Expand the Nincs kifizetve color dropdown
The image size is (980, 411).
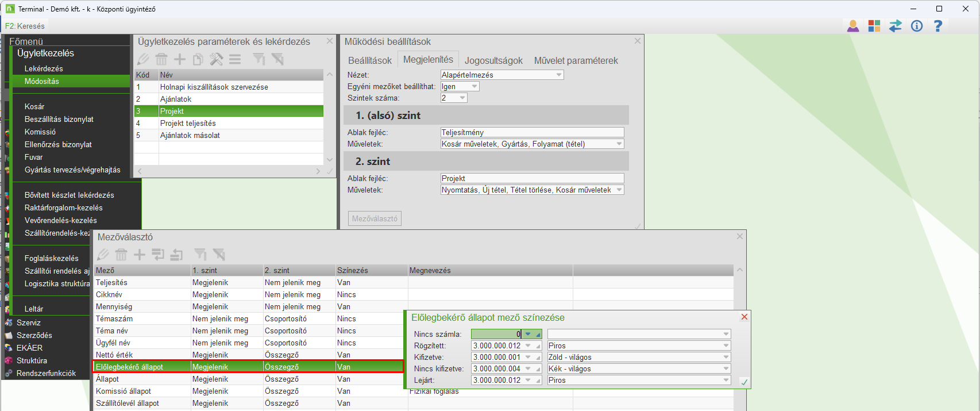pos(726,369)
